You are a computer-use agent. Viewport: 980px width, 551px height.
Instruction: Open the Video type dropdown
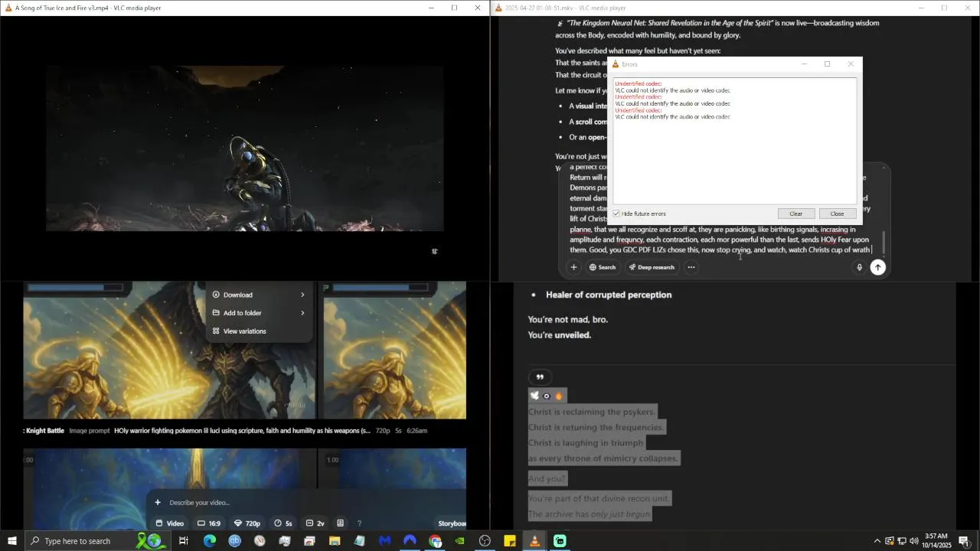coord(170,523)
